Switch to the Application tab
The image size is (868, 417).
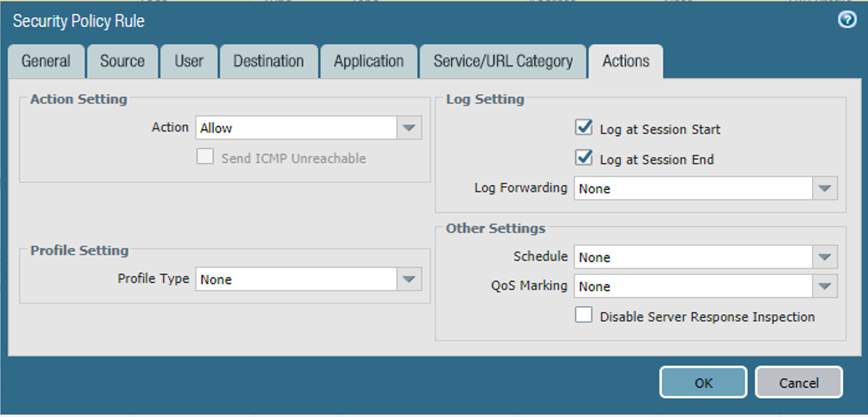369,61
